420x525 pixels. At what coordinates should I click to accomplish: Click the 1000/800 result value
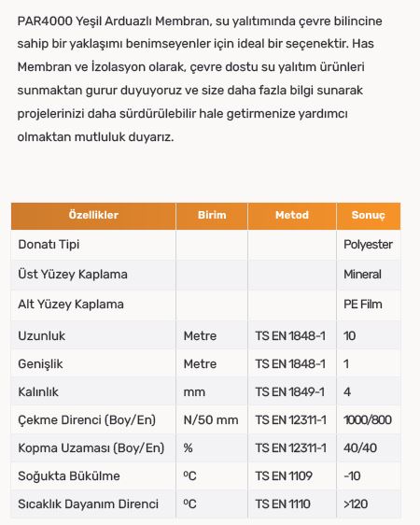368,419
